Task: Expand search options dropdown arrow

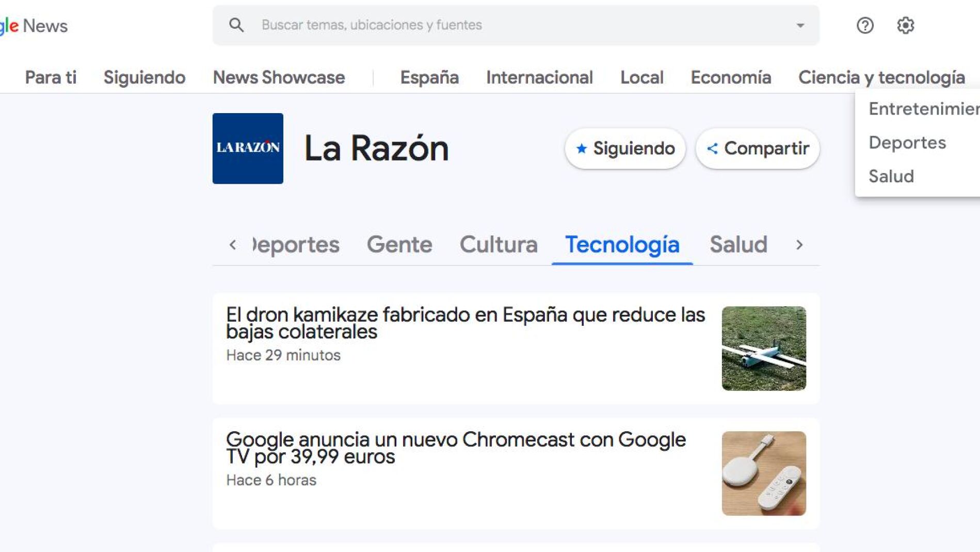Action: (x=800, y=25)
